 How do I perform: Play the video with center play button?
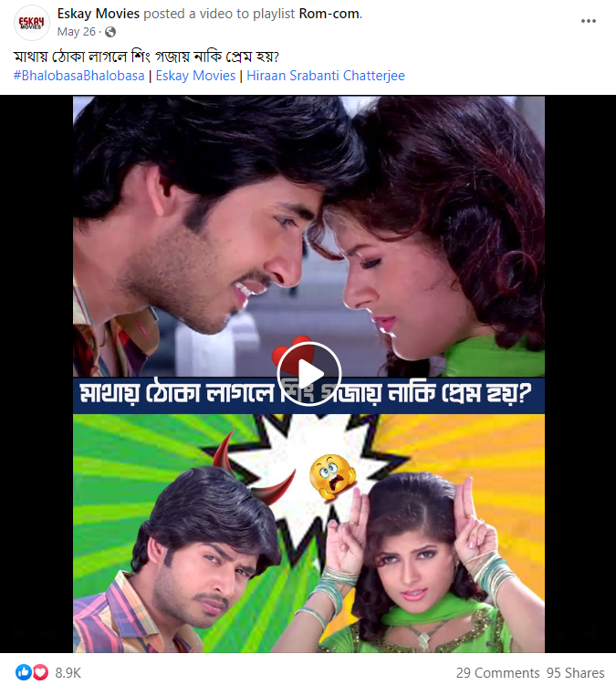(308, 374)
